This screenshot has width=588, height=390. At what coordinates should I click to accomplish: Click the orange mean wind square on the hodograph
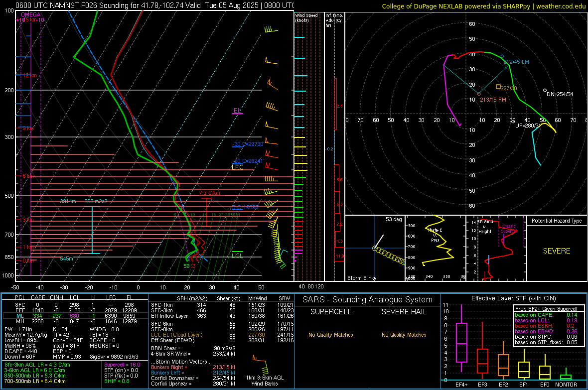498,87
